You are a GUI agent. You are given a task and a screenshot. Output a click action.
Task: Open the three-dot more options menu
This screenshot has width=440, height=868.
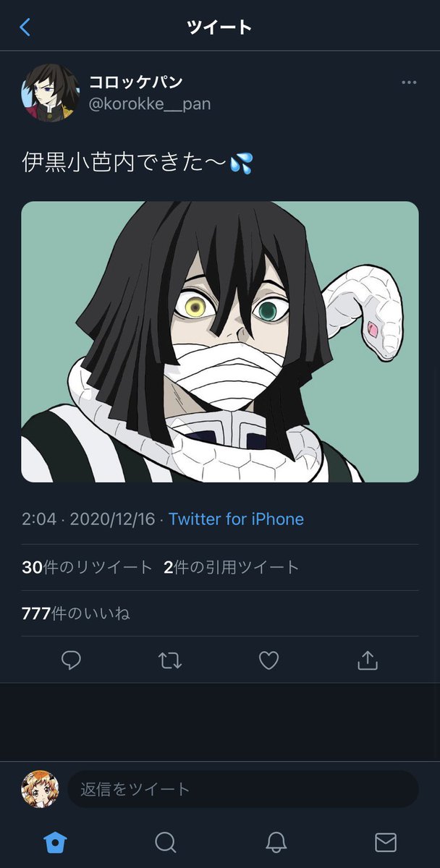409,82
